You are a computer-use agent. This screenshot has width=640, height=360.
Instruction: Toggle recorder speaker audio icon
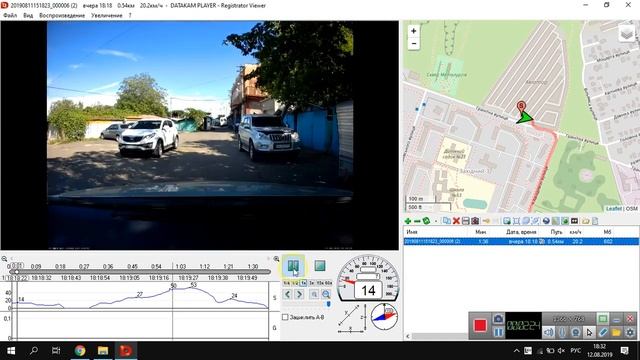coord(549,333)
